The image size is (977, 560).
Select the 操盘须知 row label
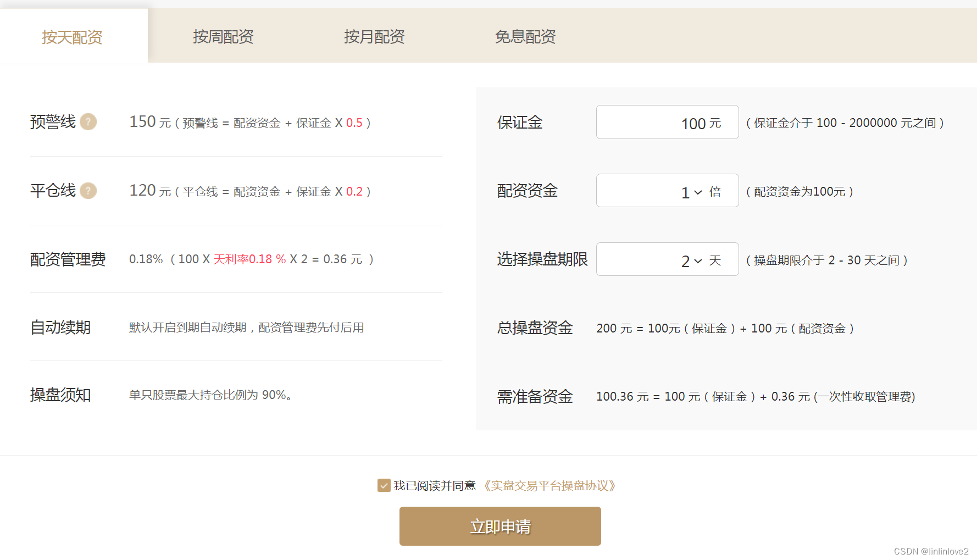click(60, 395)
